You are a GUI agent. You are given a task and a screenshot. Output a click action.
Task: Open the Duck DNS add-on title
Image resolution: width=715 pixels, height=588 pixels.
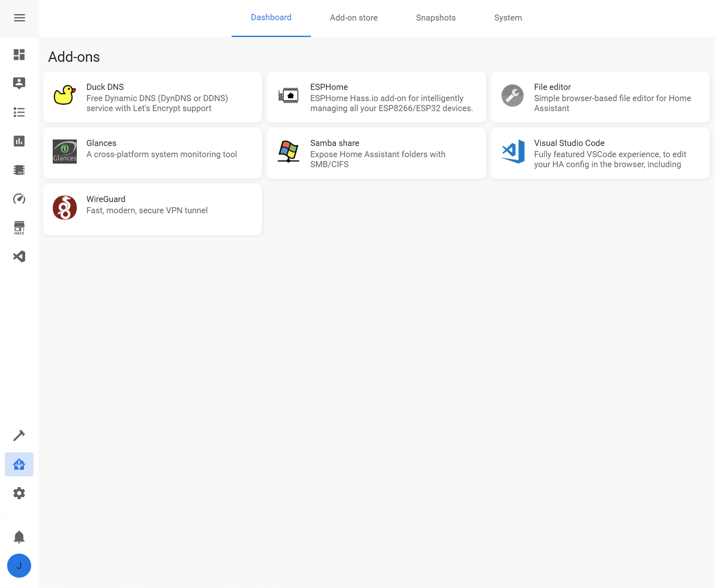[x=105, y=87]
